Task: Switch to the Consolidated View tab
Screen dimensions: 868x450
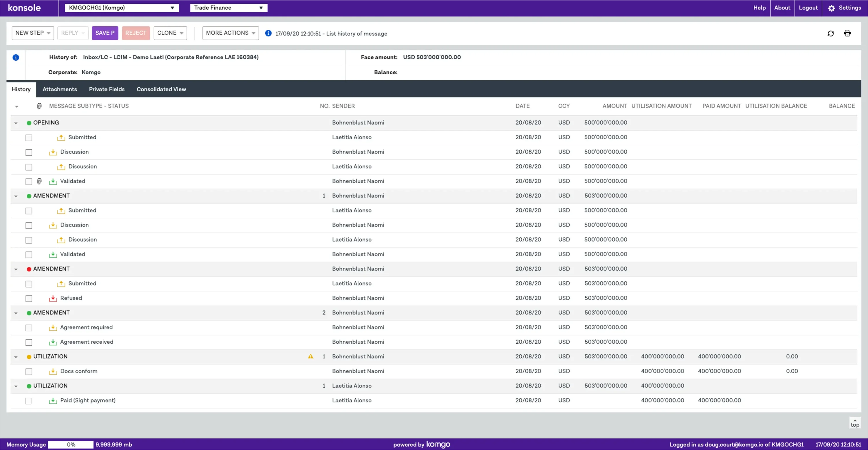Action: (161, 89)
